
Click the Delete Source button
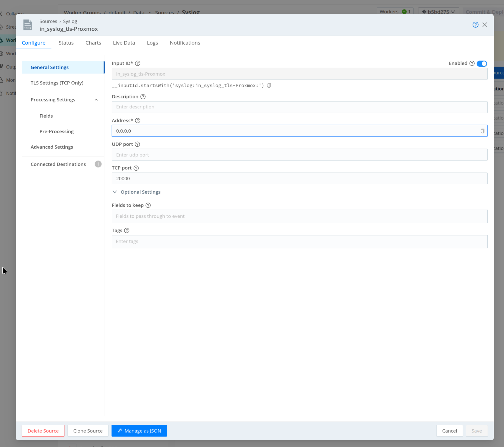(x=43, y=430)
